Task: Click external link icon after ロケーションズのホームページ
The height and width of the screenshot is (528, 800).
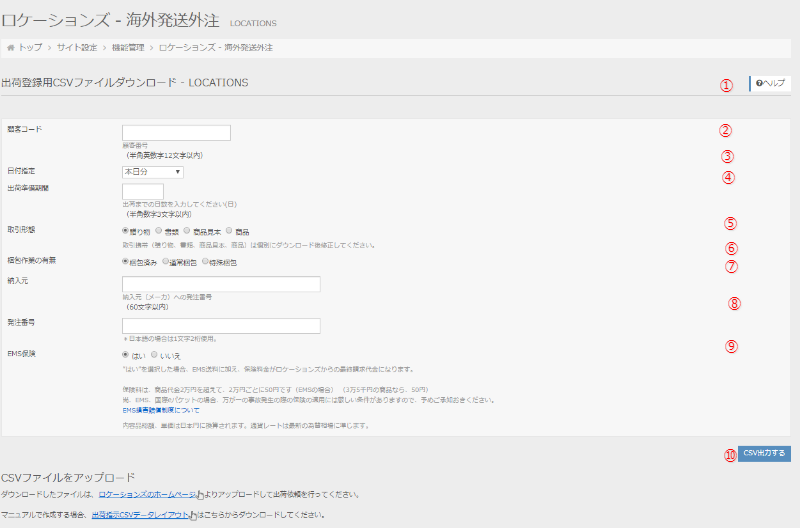Action: (x=201, y=494)
